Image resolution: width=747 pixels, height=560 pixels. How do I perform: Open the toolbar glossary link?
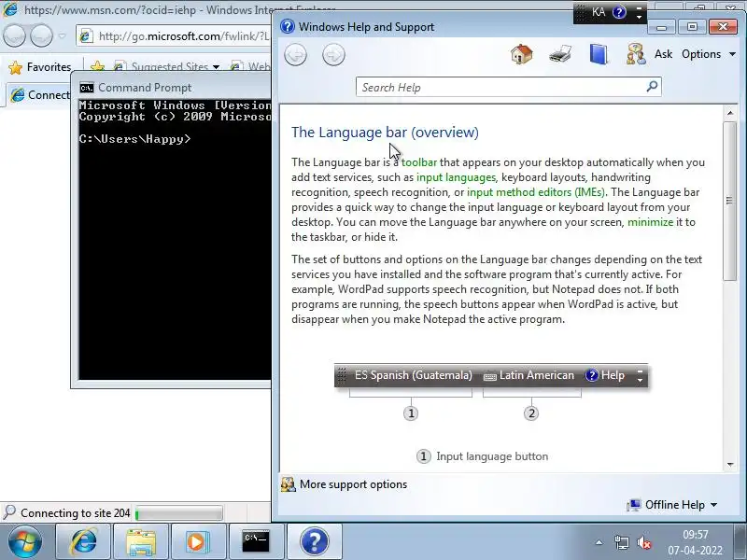418,162
